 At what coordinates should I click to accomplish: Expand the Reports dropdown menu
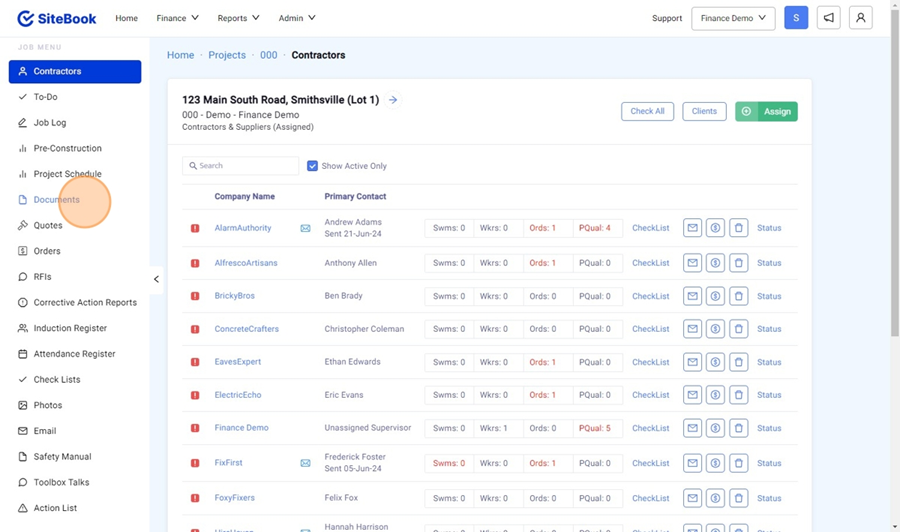[238, 18]
